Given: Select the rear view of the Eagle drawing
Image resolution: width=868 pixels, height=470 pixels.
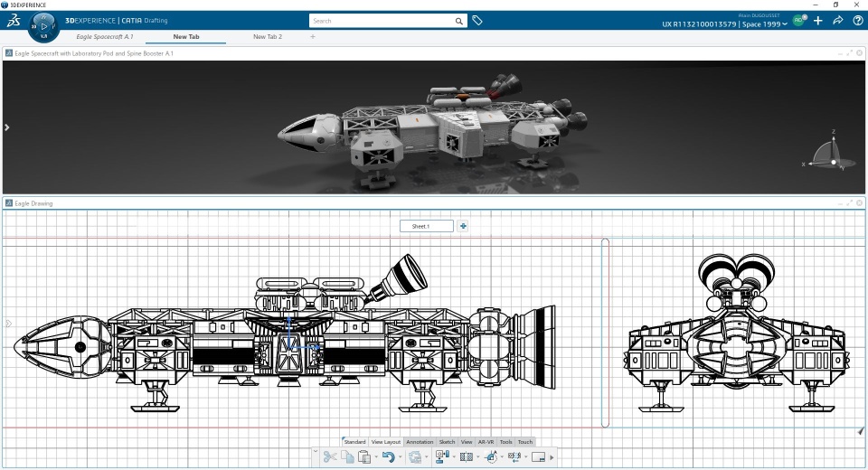Looking at the screenshot, I should click(x=736, y=333).
